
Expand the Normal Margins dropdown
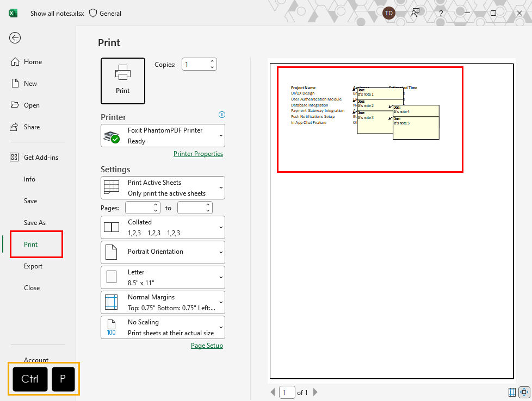pos(163,302)
